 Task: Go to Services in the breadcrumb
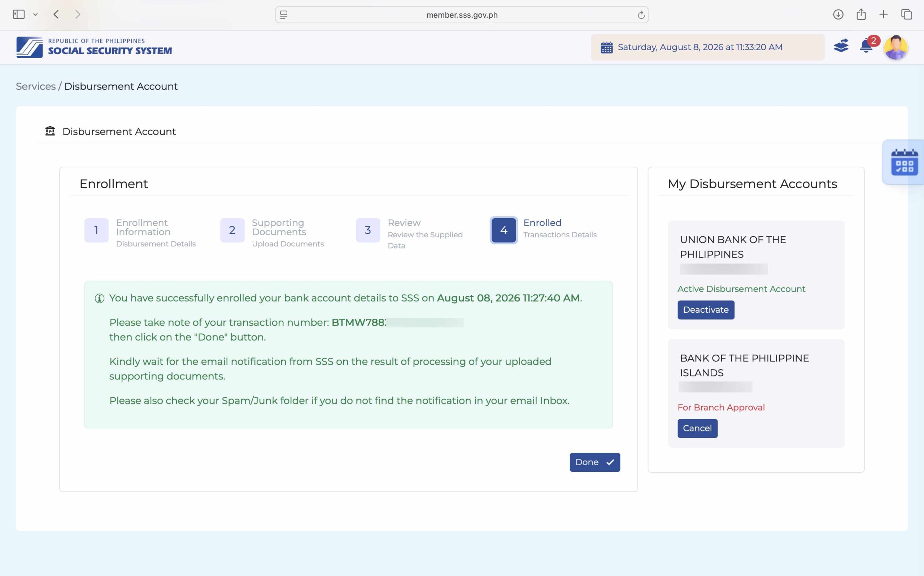tap(36, 87)
